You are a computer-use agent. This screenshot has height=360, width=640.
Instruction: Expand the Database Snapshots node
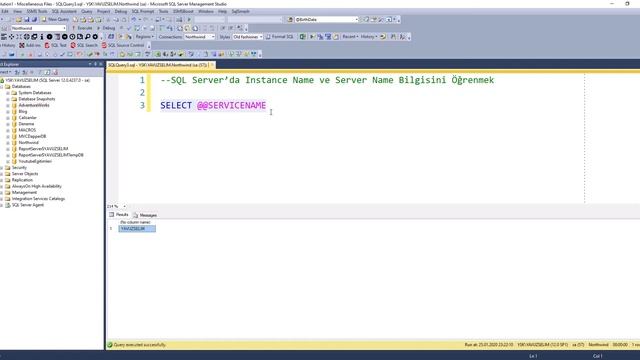(x=8, y=99)
